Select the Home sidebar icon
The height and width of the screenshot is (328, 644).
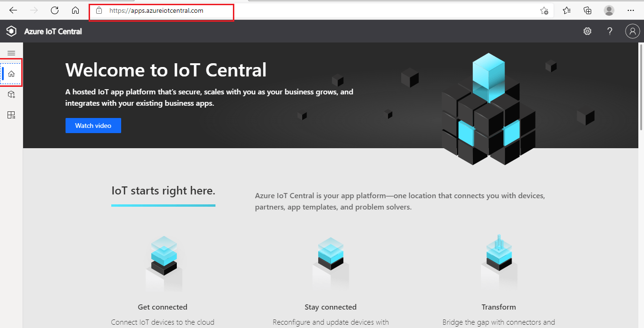click(x=11, y=74)
